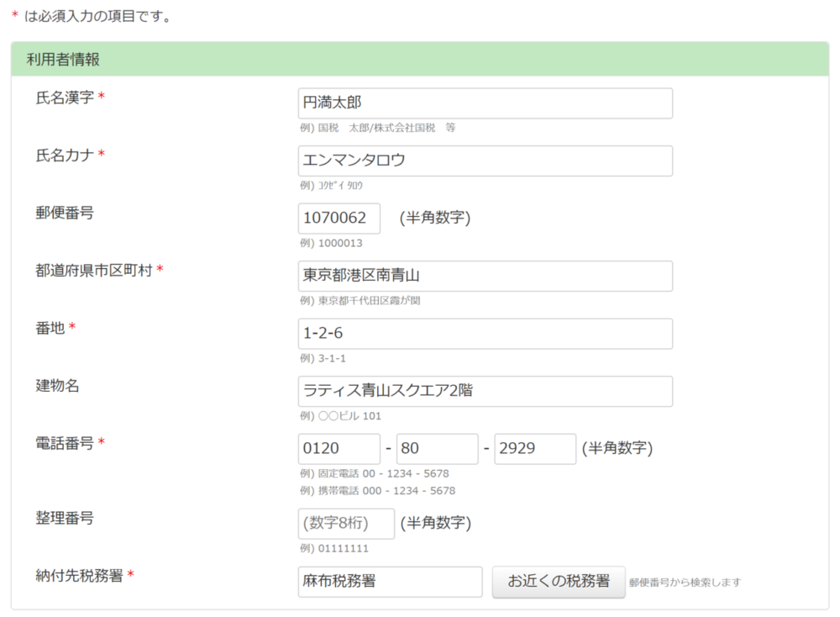The image size is (840, 617).
Task: Select the 郵便番号 field with 1070062
Action: (x=339, y=219)
